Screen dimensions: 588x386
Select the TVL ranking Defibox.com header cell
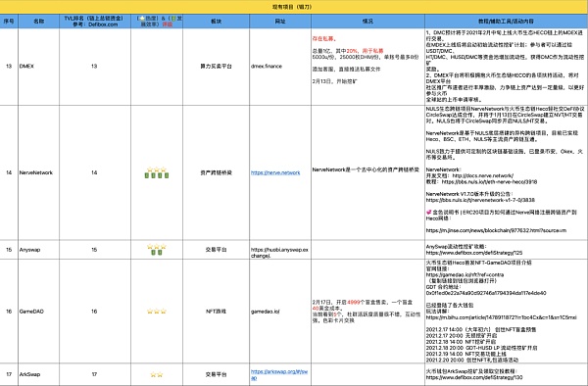95,22
